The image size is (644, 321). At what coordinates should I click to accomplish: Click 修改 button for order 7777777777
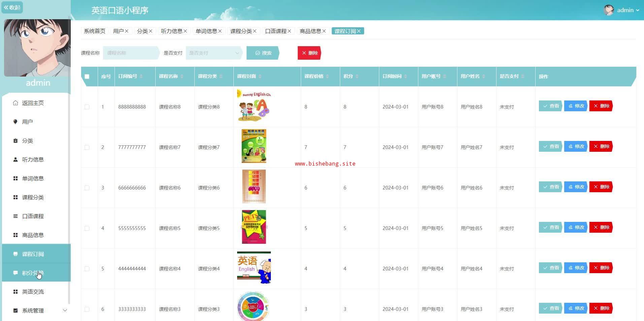[x=576, y=146]
